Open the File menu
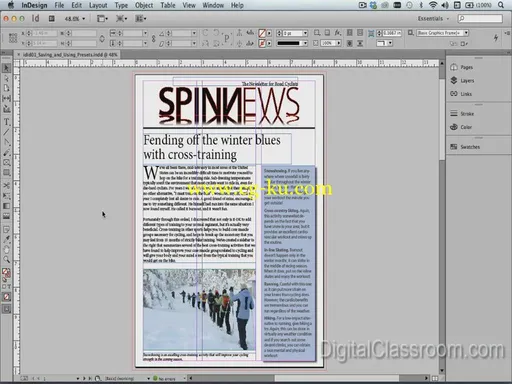Image resolution: width=512 pixels, height=384 pixels. [x=59, y=5]
